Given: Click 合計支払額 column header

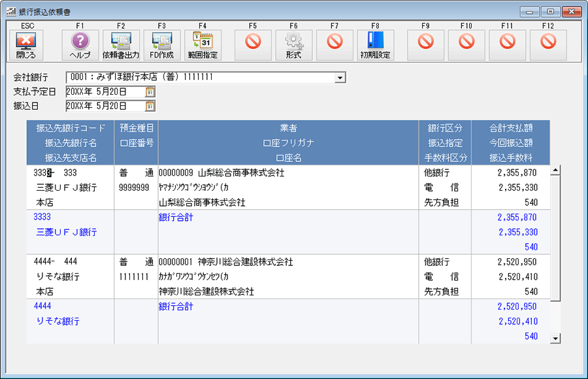Looking at the screenshot, I should point(511,128).
